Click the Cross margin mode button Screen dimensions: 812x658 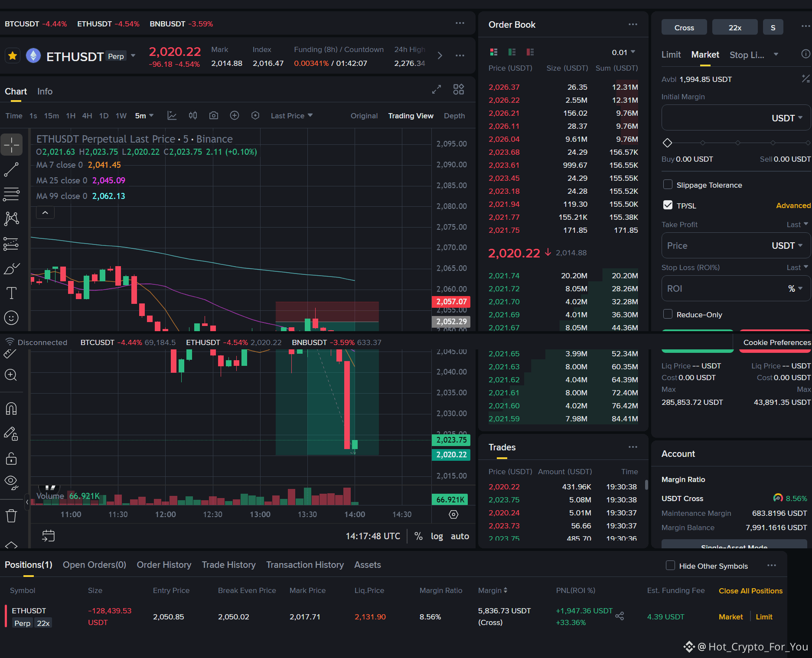point(684,27)
